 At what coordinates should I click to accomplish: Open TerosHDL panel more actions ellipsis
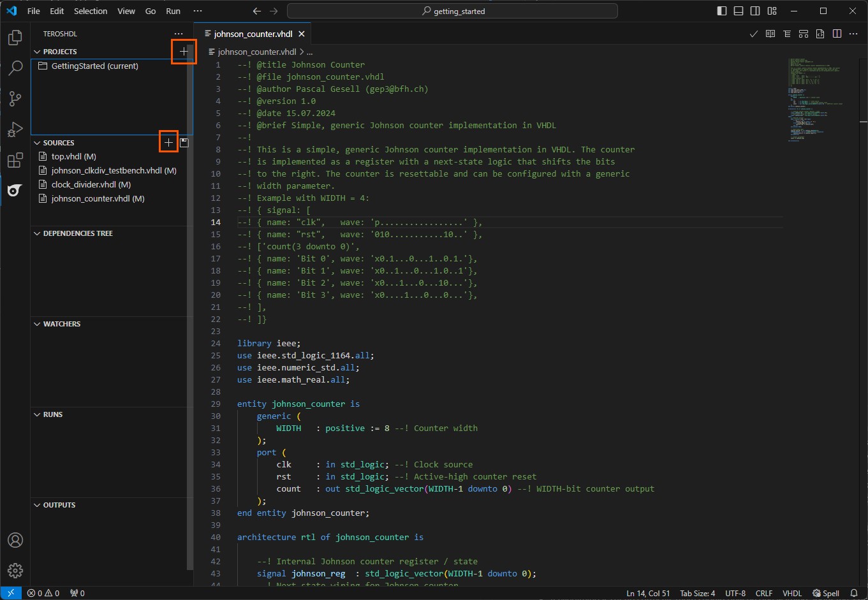(x=179, y=34)
